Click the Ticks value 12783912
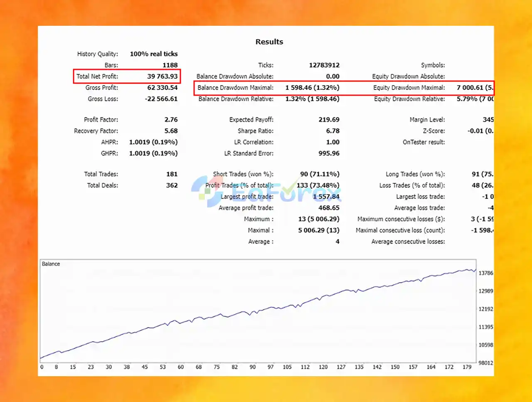This screenshot has height=402, width=532. [324, 65]
